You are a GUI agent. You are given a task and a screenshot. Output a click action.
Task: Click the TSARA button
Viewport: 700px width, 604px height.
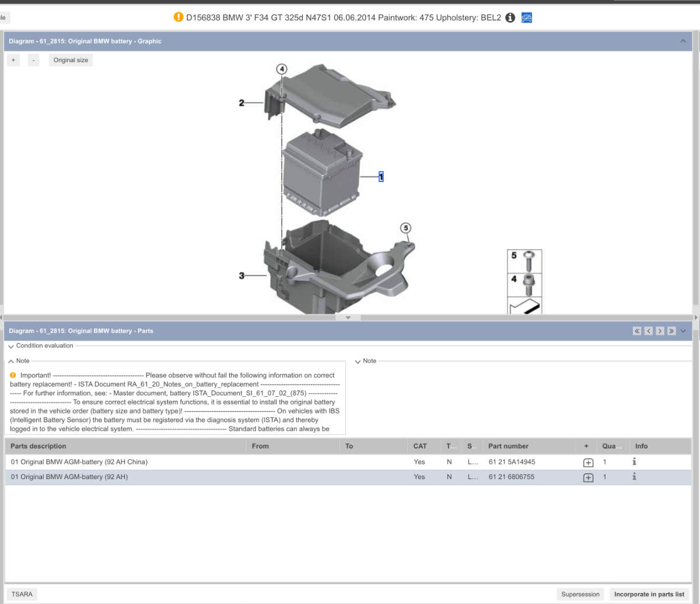(22, 594)
